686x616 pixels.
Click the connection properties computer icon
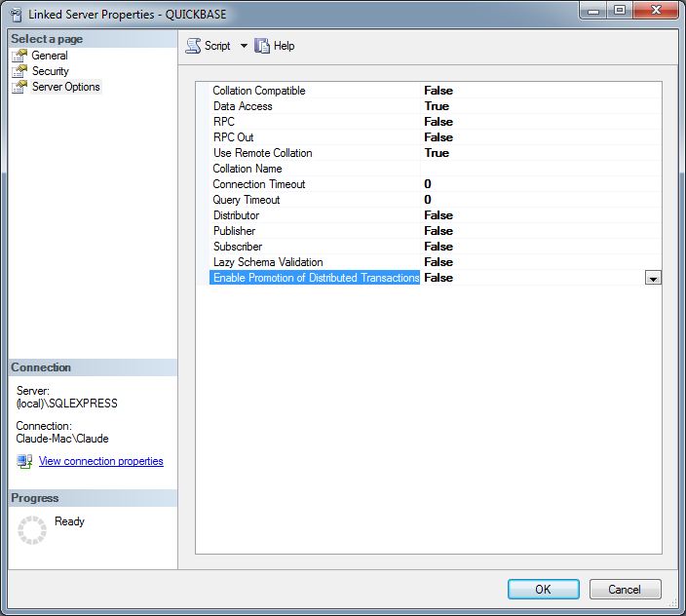tap(24, 461)
